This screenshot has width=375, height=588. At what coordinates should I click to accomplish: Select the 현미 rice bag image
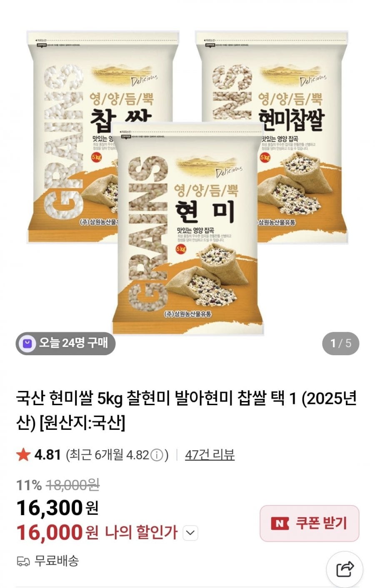click(x=188, y=228)
